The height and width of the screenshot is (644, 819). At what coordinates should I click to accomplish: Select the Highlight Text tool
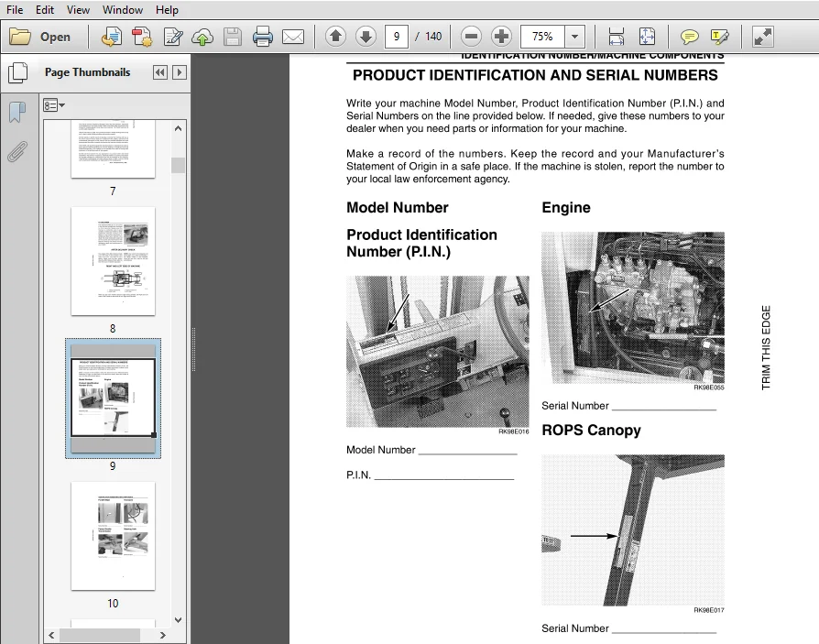click(720, 37)
